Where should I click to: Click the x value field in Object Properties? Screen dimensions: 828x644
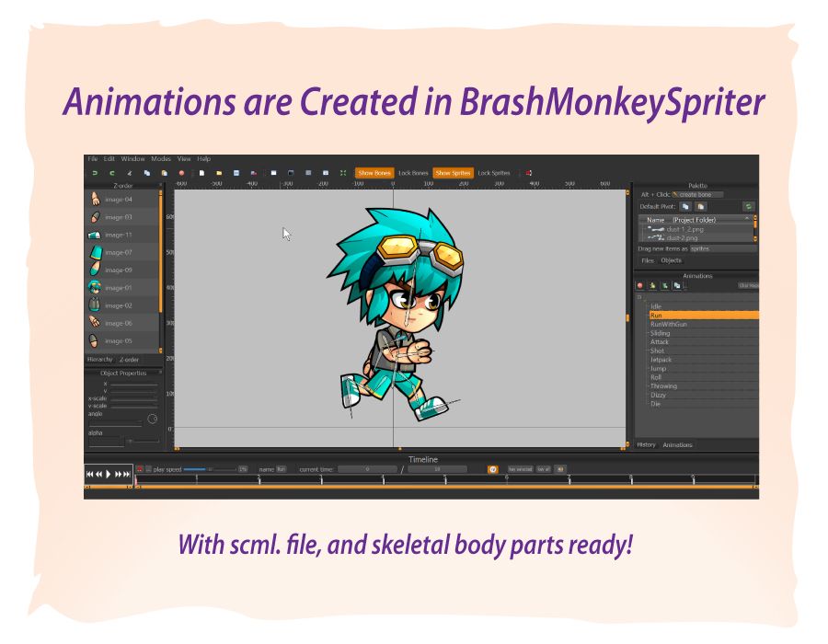point(134,384)
